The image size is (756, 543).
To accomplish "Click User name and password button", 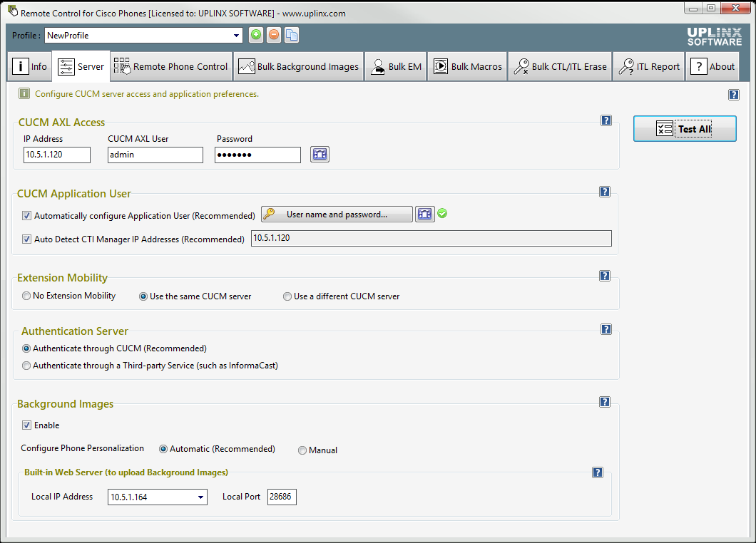I will 337,214.
